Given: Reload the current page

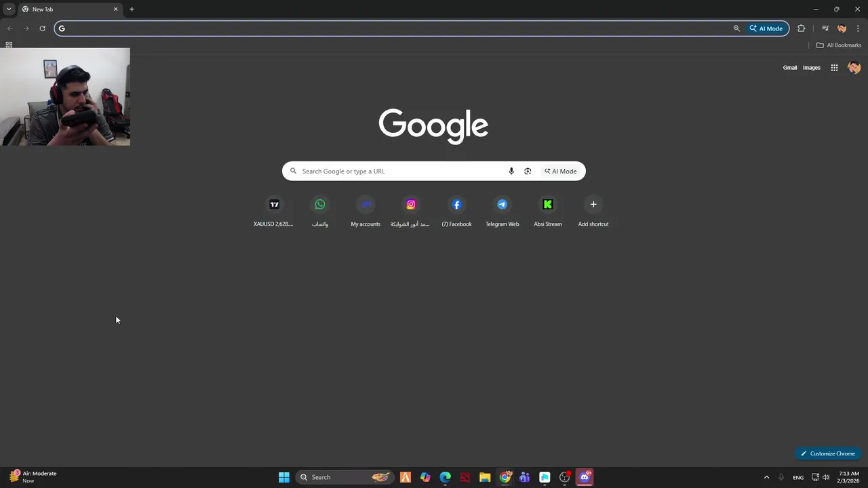Looking at the screenshot, I should (42, 28).
